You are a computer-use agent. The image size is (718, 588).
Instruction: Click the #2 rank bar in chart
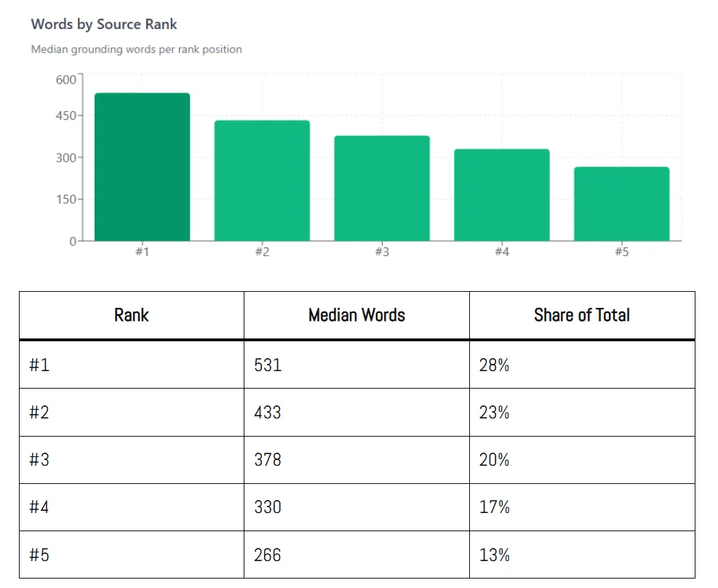[262, 180]
